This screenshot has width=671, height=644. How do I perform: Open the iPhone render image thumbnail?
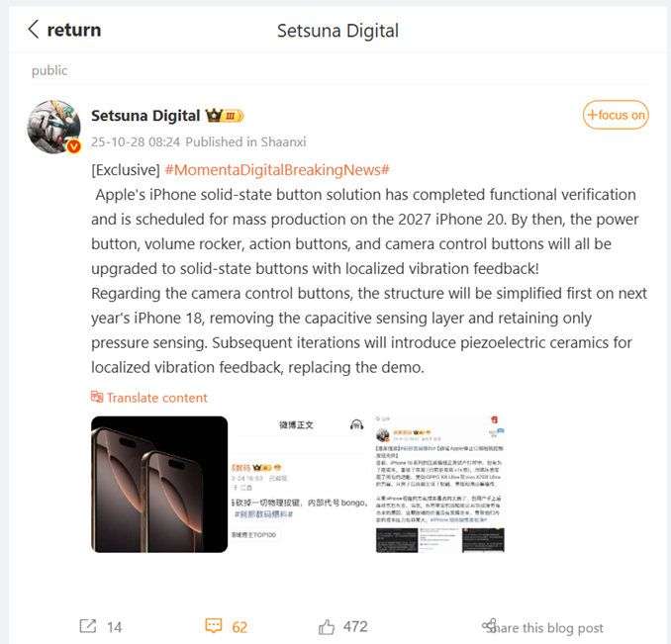[159, 484]
